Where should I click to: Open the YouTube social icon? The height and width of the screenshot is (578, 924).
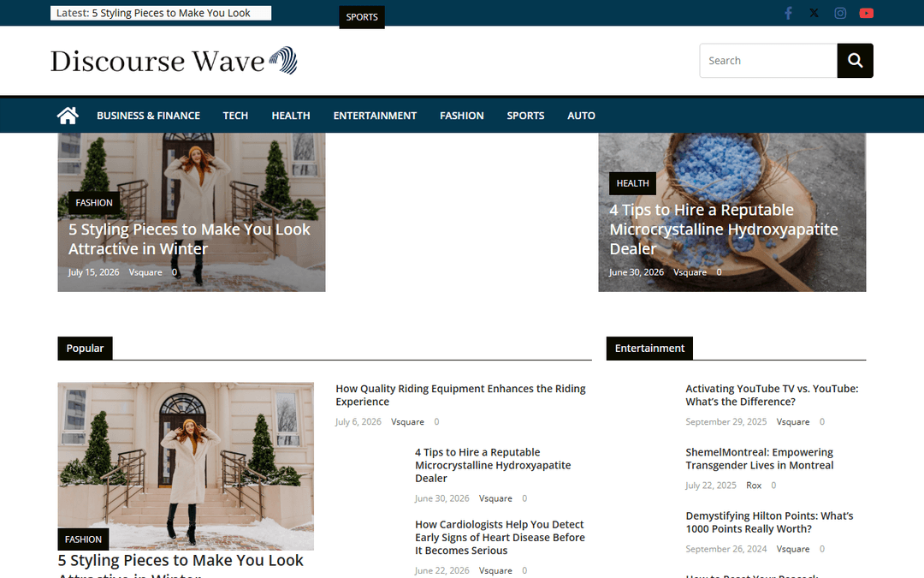(x=866, y=13)
